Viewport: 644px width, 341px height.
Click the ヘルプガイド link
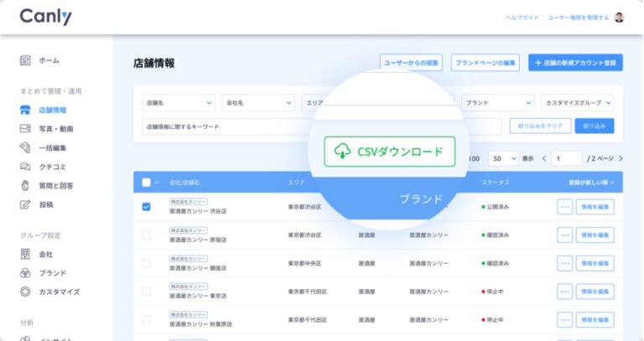(521, 17)
